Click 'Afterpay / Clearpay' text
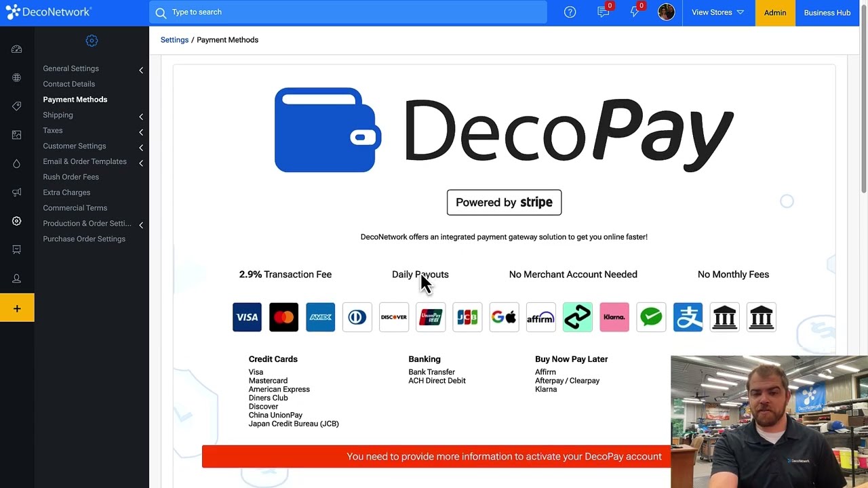Screen dimensions: 868x488 567,381
